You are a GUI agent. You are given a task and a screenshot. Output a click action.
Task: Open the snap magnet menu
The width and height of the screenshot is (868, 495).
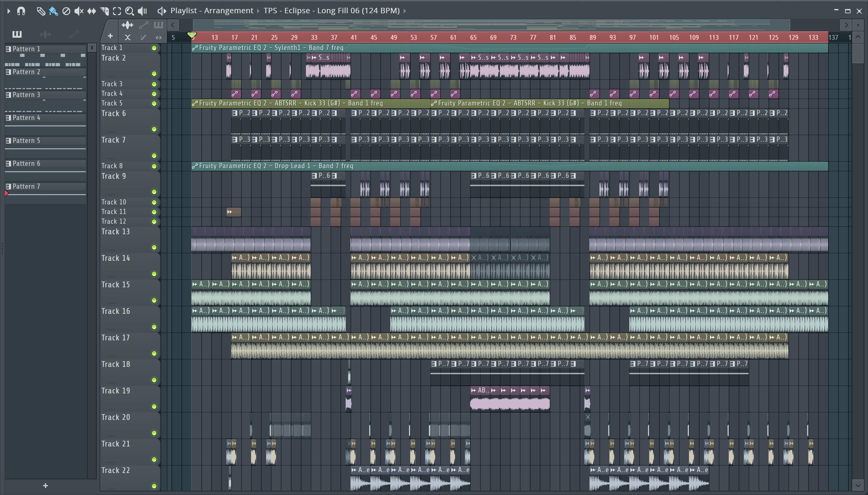[21, 11]
